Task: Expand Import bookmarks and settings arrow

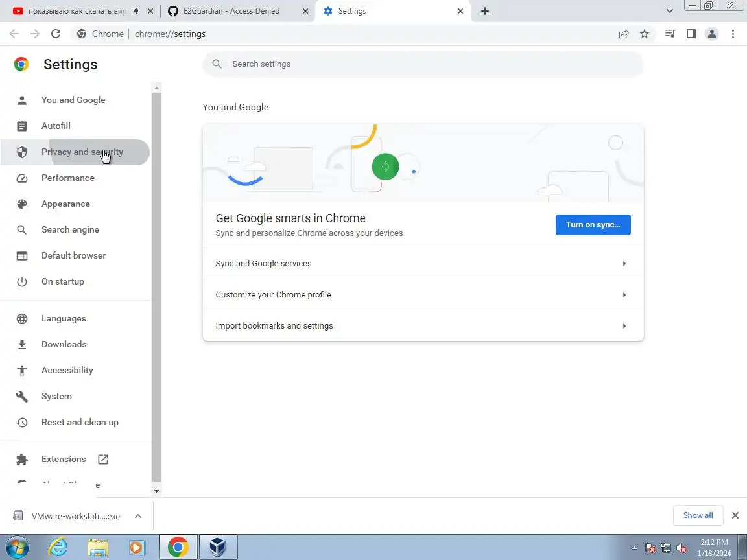Action: pyautogui.click(x=624, y=326)
